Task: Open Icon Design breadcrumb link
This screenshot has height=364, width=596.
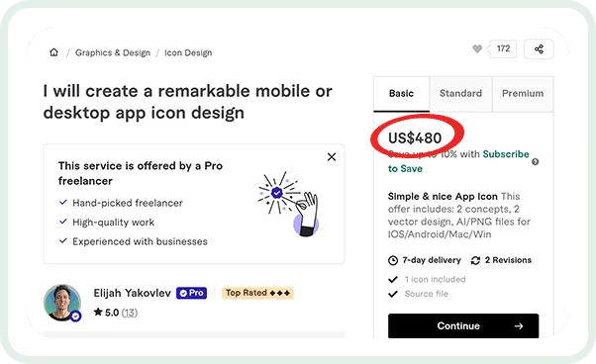Action: (188, 52)
